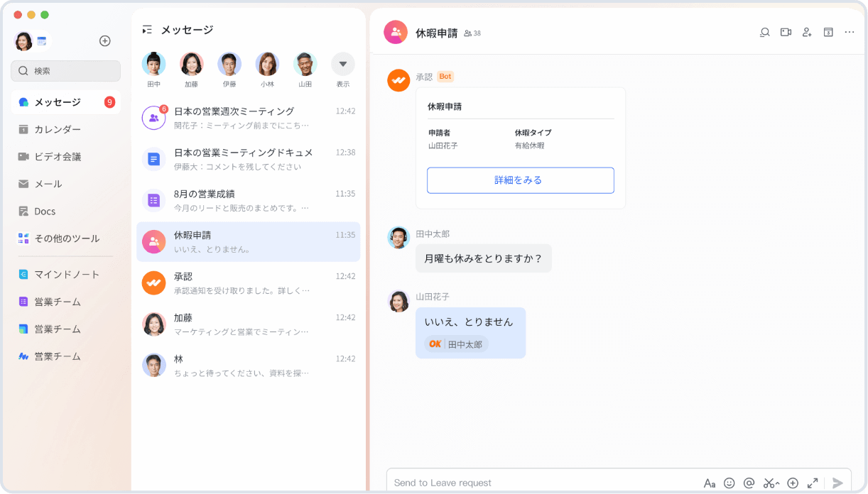Collapse the メッセージ list panel
Screen dimensions: 868x494
(147, 30)
